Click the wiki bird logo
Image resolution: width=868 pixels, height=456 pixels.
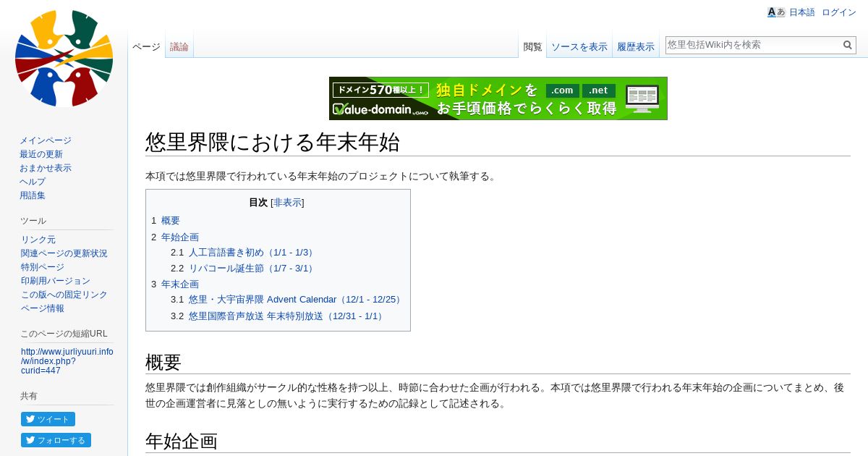[x=64, y=59]
